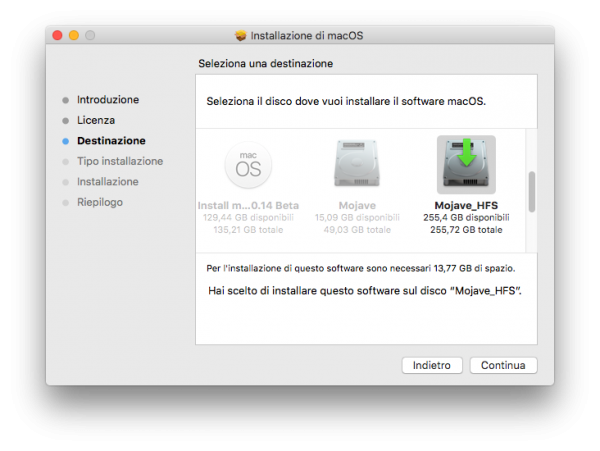Image resolution: width=600 pixels, height=451 pixels.
Task: Close the installer with the red button
Action: coord(57,36)
